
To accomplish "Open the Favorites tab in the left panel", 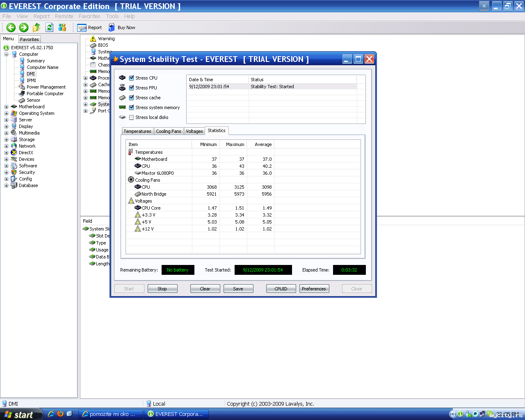I will [30, 39].
